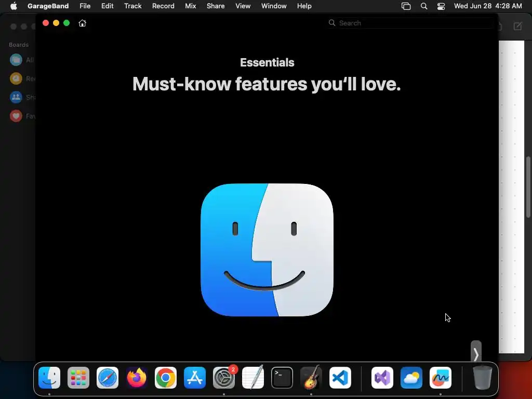Open the View menu
Viewport: 532px width, 399px height.
click(243, 6)
